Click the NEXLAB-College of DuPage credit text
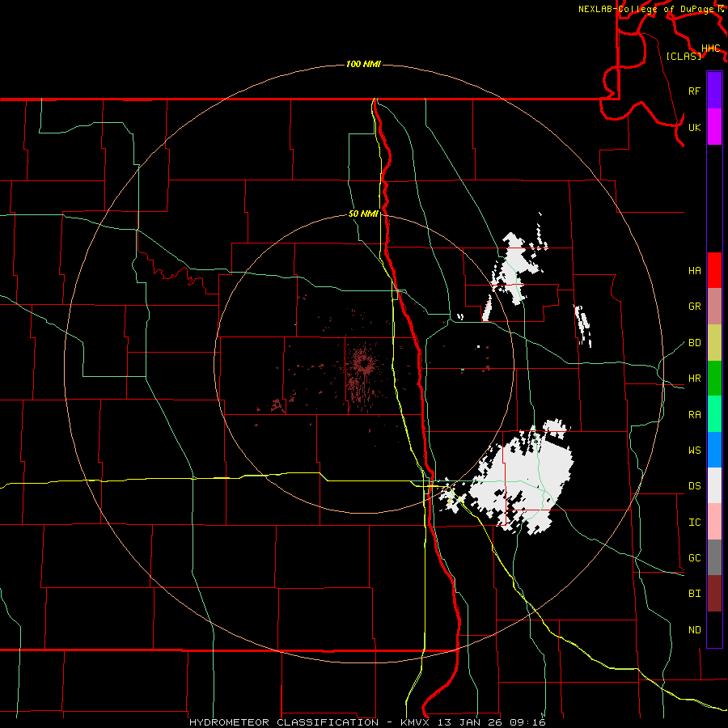Screen dimensions: 728x728 (x=646, y=9)
